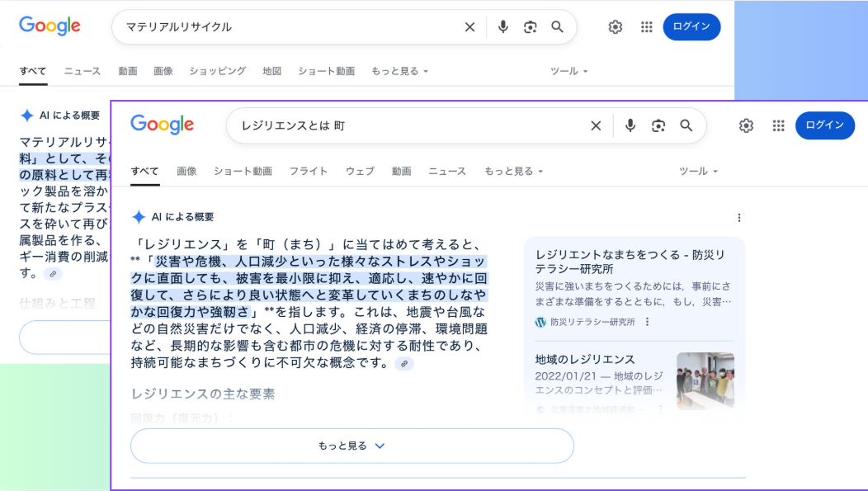Screen dimensions: 868x491
Task: Open options for 防災リテラシー研究所 source
Action: pyautogui.click(x=647, y=322)
